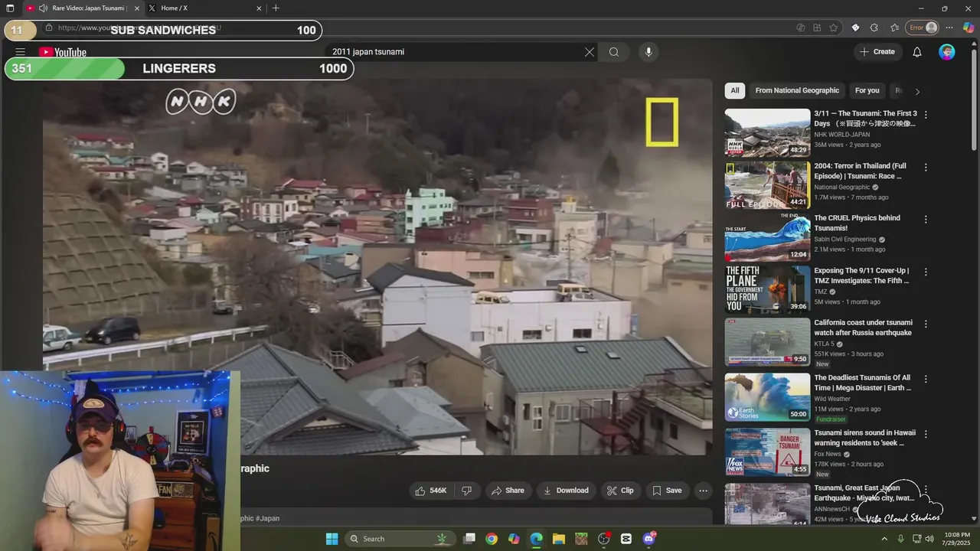Open the Tsunami sirens sound in Hawaii title
The image size is (980, 551).
pyautogui.click(x=864, y=438)
